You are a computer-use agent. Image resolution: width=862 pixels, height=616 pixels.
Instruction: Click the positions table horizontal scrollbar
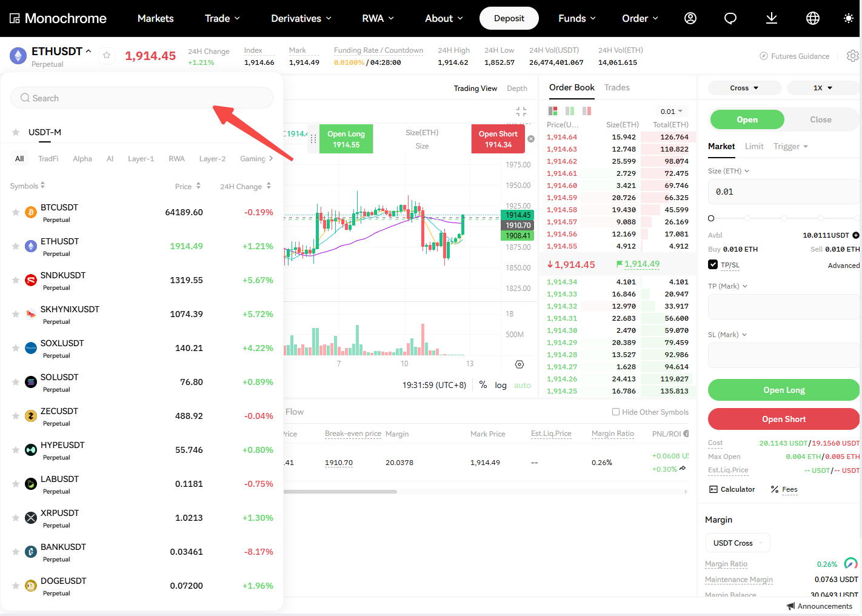click(x=340, y=492)
